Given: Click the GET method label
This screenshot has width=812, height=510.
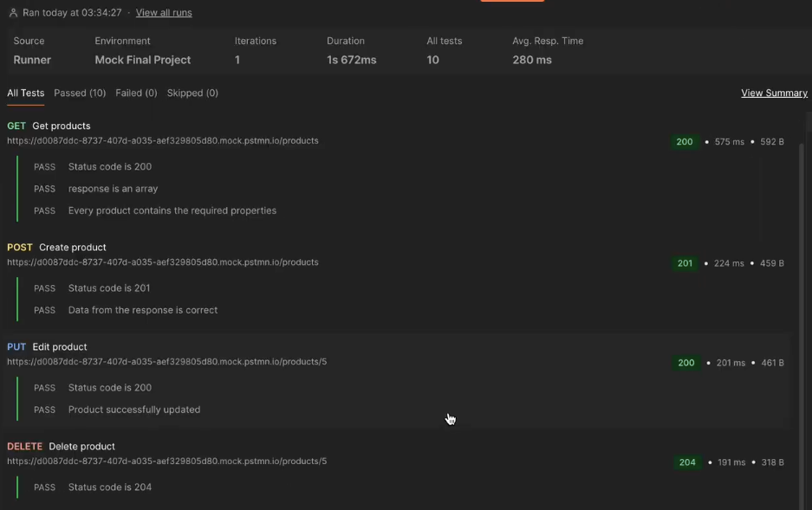Looking at the screenshot, I should click(16, 126).
